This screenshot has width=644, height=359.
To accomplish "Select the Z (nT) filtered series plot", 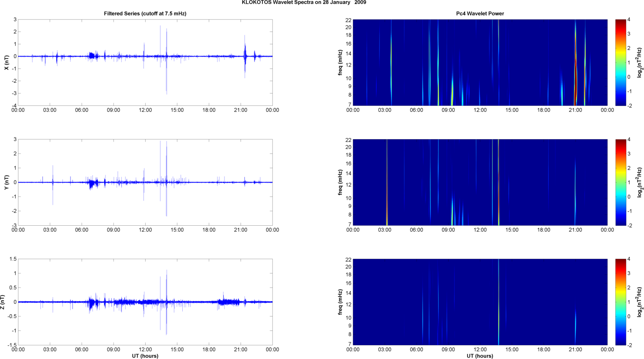I will (145, 302).
